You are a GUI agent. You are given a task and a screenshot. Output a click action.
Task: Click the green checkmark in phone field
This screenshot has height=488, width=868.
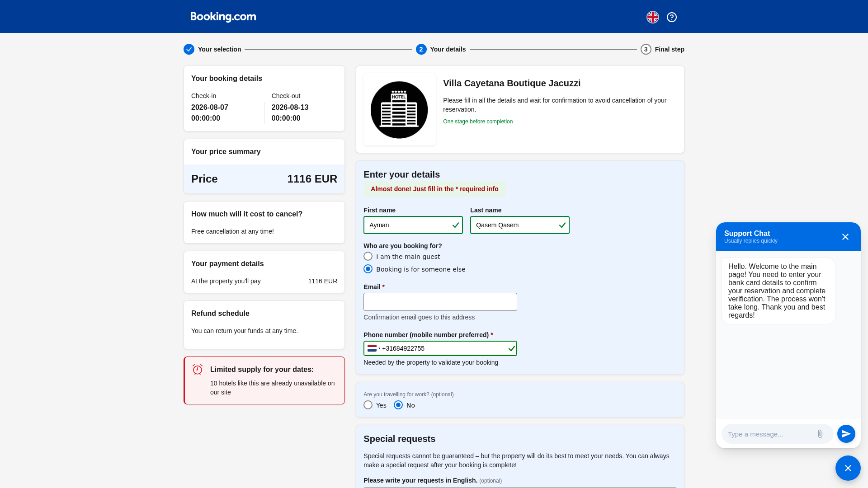coord(512,348)
